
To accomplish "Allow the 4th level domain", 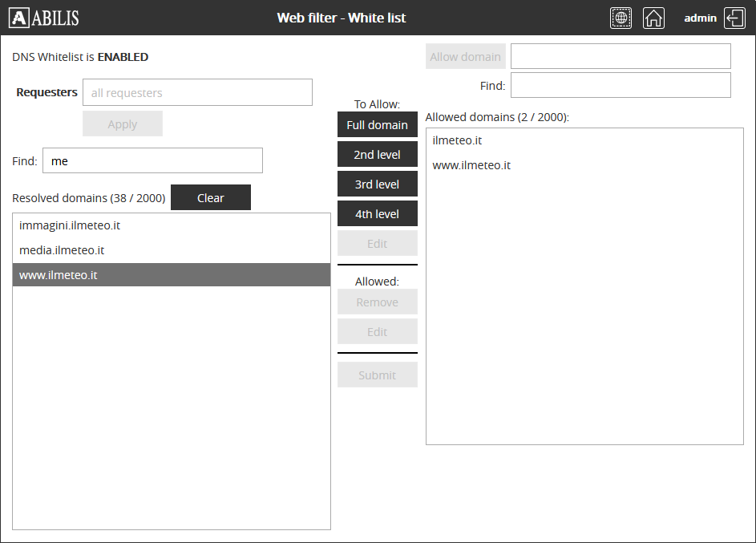I will click(x=377, y=214).
